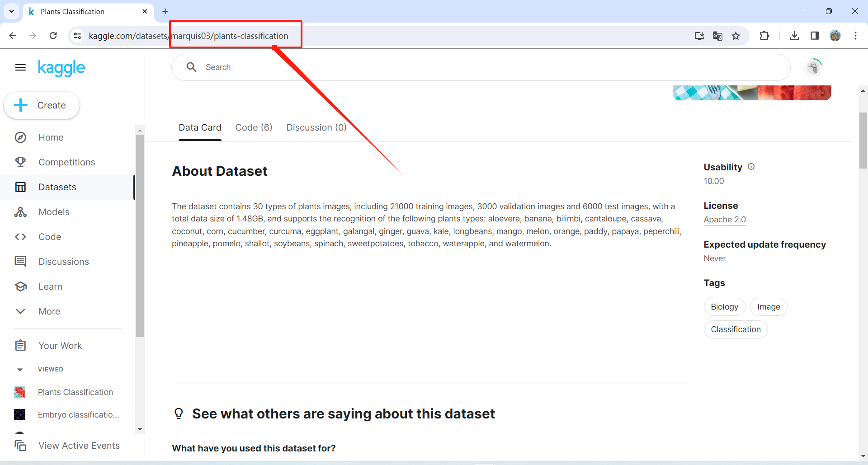Viewport: 868px width, 465px height.
Task: Open Models in the sidebar
Action: (54, 212)
